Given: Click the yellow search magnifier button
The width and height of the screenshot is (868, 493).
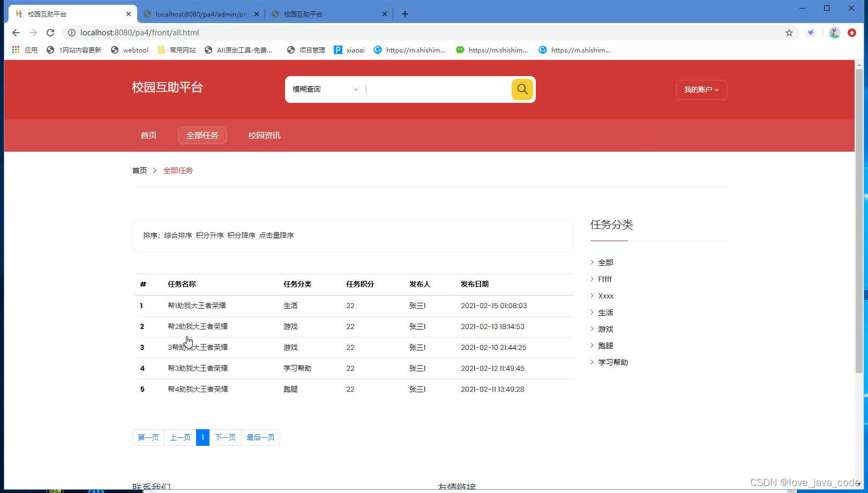Looking at the screenshot, I should click(x=522, y=89).
